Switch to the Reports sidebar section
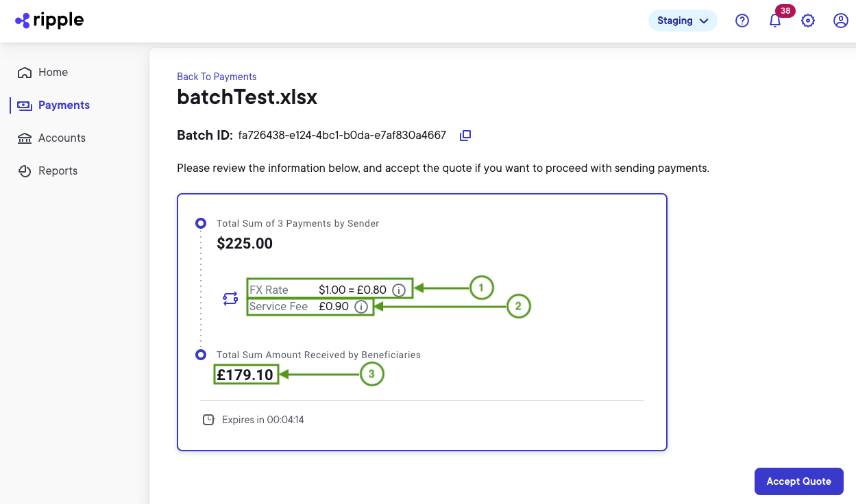Viewport: 856px width, 504px height. pos(57,171)
